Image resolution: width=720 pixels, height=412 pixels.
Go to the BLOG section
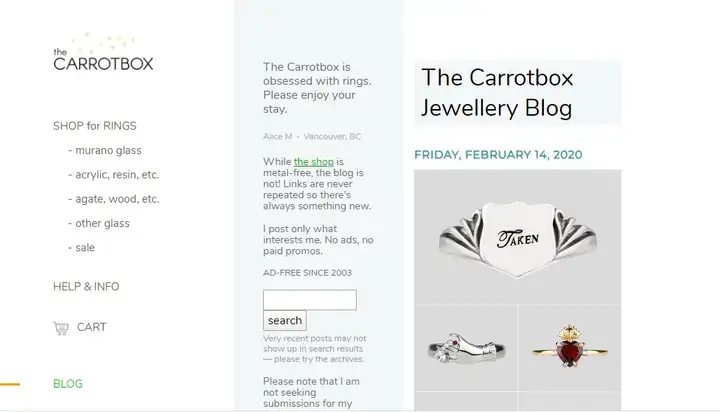pyautogui.click(x=68, y=384)
